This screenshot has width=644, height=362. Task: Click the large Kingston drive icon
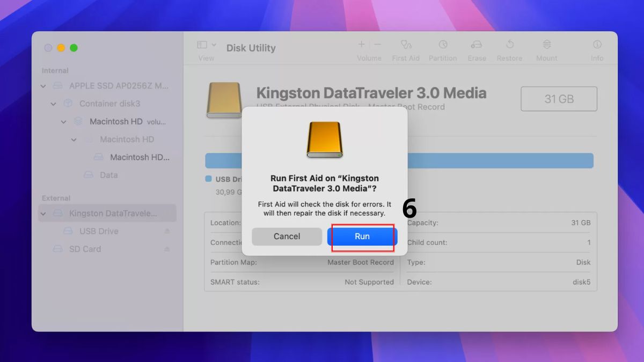(224, 100)
